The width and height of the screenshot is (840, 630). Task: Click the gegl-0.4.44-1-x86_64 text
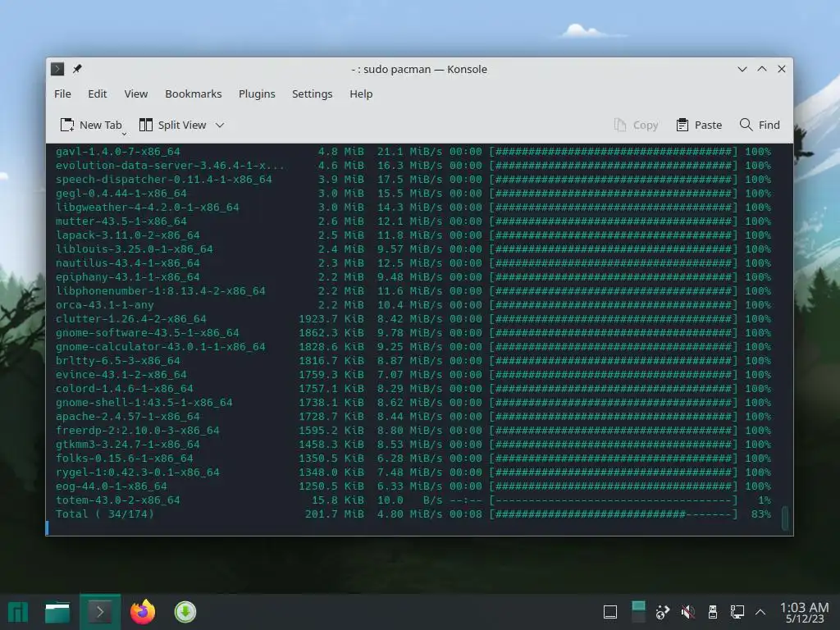pyautogui.click(x=121, y=194)
